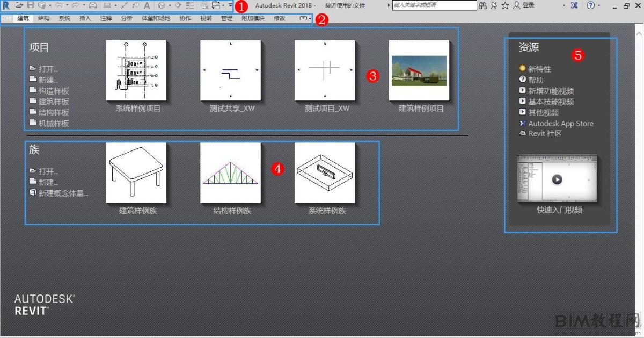The width and height of the screenshot is (644, 338).
Task: Switch to the 系统 ribbon tab
Action: coord(64,18)
